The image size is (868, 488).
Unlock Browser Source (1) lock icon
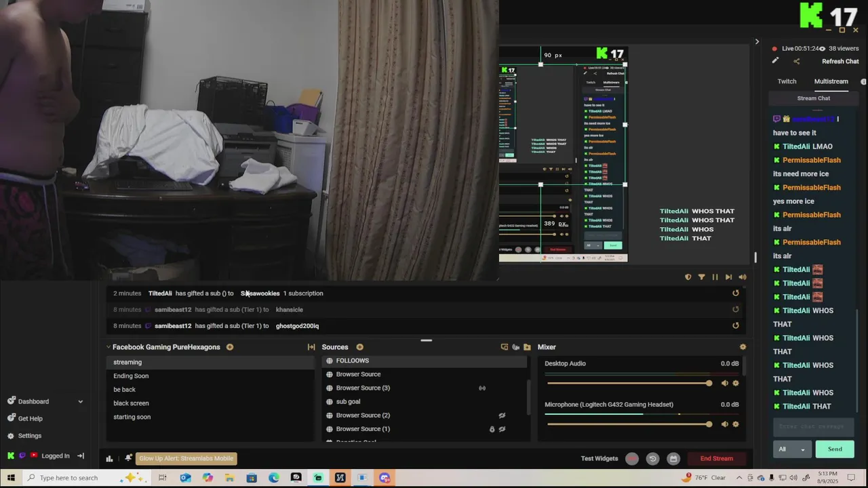coord(492,429)
